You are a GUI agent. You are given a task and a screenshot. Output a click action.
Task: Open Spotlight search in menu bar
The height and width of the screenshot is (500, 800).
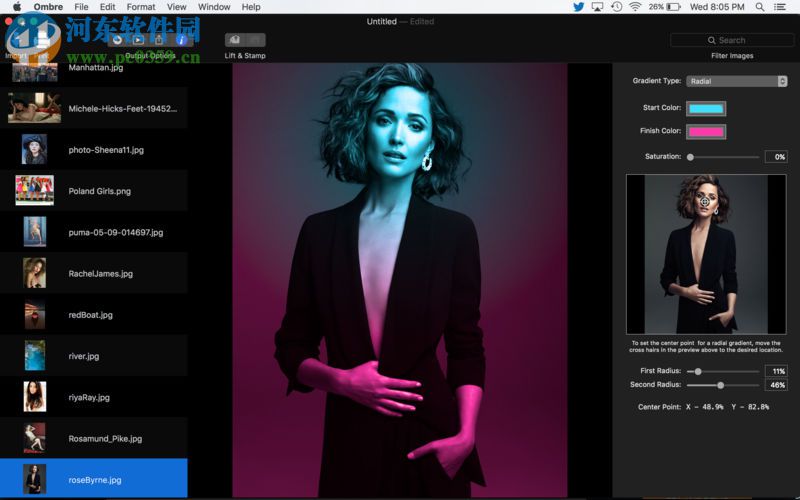[760, 7]
